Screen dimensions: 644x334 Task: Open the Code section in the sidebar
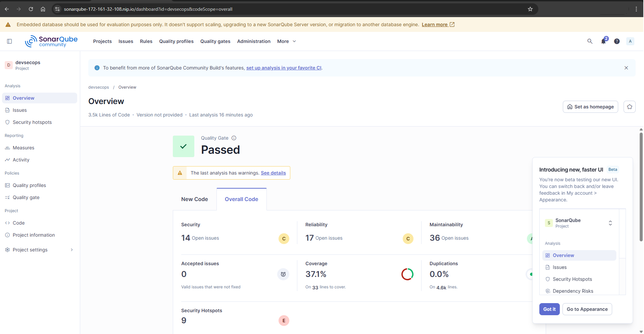18,223
